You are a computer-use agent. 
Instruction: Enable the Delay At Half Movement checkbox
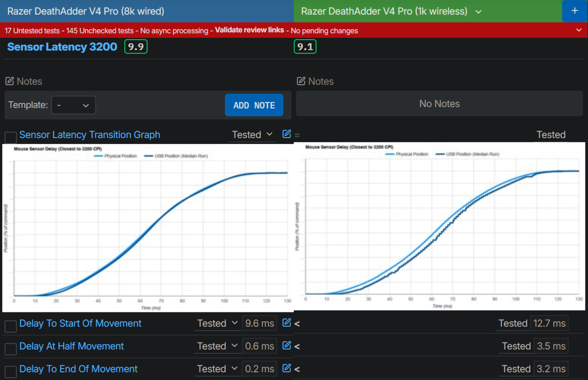tap(11, 349)
